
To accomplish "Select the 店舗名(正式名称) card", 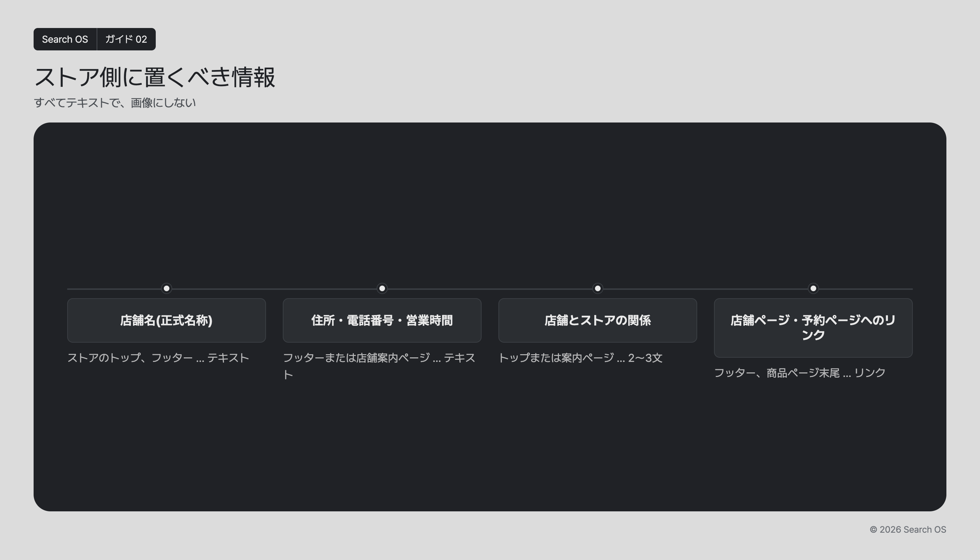I will (x=167, y=320).
